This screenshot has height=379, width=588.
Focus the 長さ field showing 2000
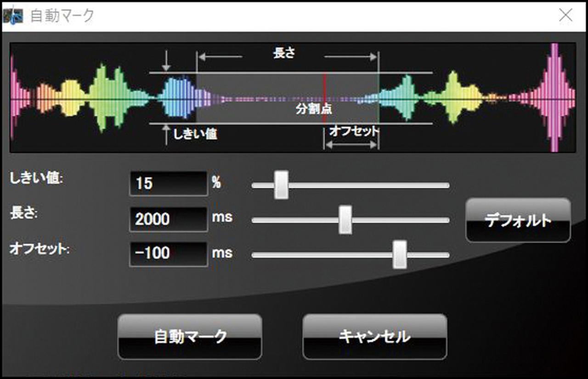(x=168, y=219)
